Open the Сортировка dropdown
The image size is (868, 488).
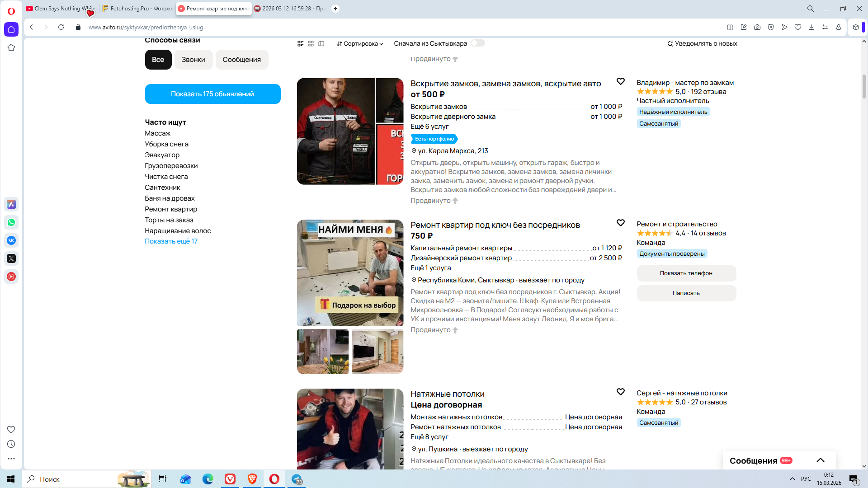[x=360, y=44]
